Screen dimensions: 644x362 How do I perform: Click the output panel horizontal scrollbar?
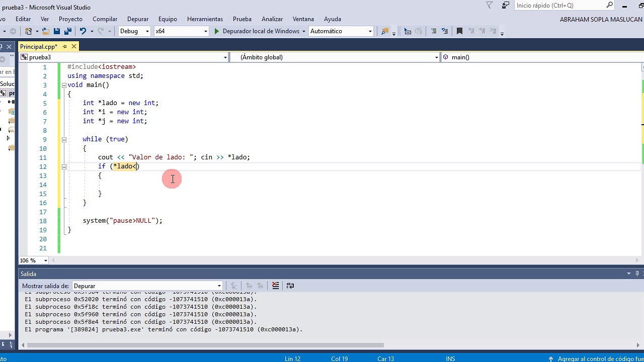tap(205, 345)
